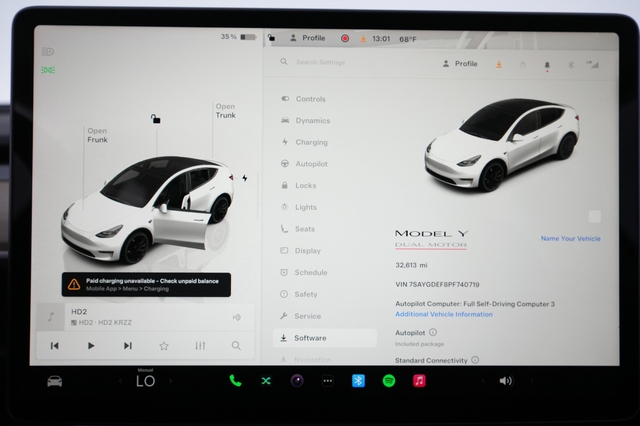Tap the charge port lightning icon
The image size is (640, 426).
[244, 178]
